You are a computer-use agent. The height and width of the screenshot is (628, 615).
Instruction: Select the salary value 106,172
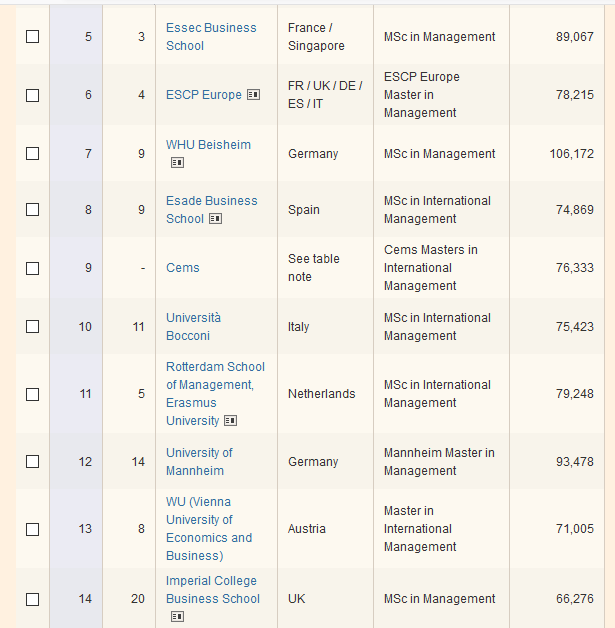(571, 153)
